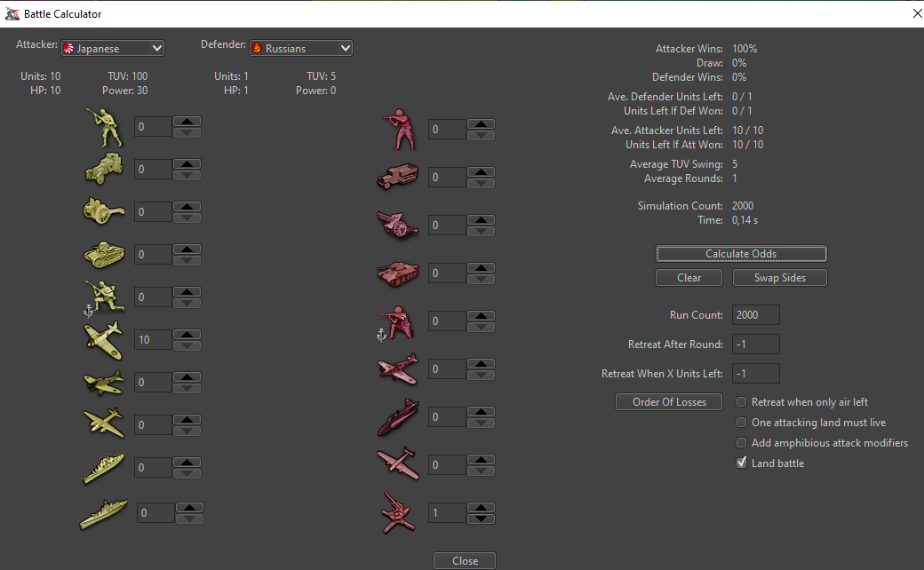This screenshot has height=570, width=924.
Task: Click the Japanese fighter plane icon
Action: tap(104, 338)
